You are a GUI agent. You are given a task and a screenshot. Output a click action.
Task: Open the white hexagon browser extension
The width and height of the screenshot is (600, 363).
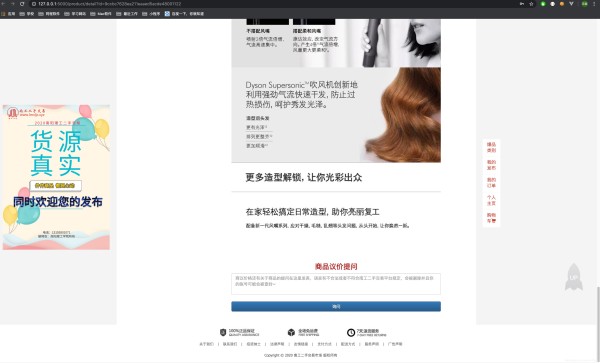coord(552,4)
